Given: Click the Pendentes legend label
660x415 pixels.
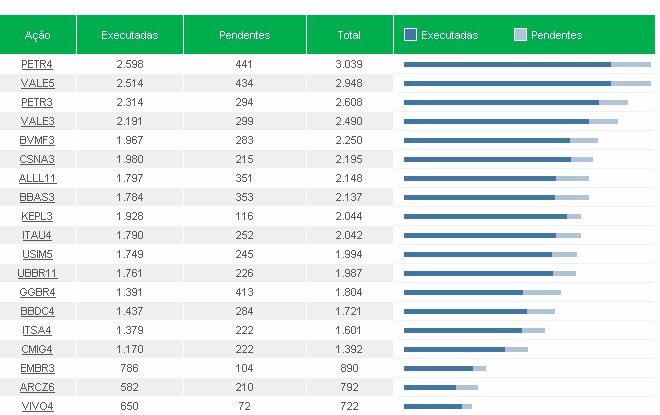Looking at the screenshot, I should click(556, 35).
